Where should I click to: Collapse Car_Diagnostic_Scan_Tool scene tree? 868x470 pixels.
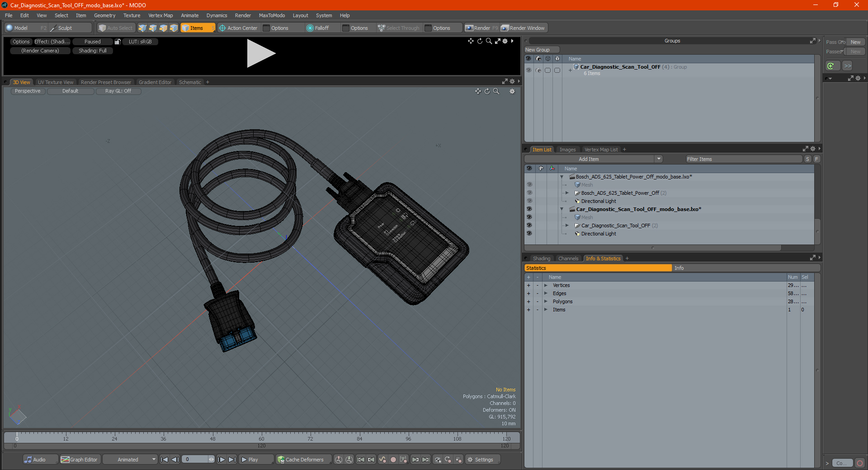click(x=562, y=209)
